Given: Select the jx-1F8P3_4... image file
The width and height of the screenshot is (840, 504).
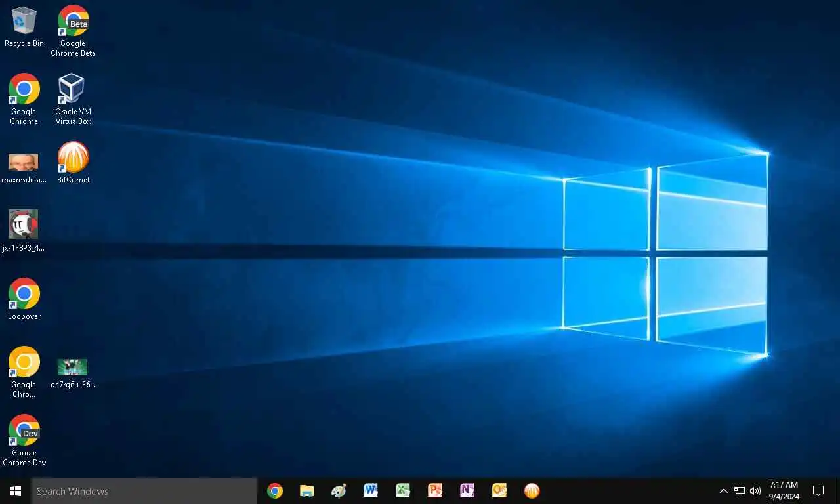Looking at the screenshot, I should pos(24,231).
